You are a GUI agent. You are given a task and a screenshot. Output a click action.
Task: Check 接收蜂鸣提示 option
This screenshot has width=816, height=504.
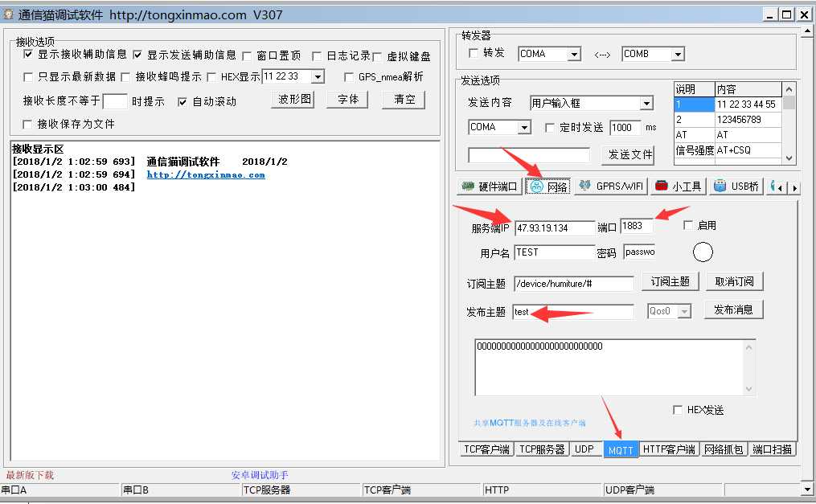click(125, 77)
